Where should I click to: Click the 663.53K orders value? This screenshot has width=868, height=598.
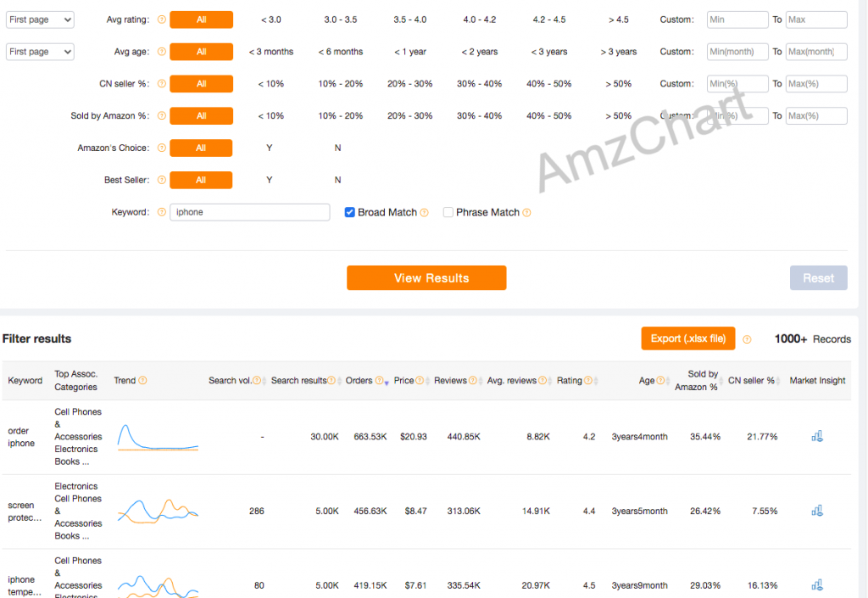tap(370, 437)
